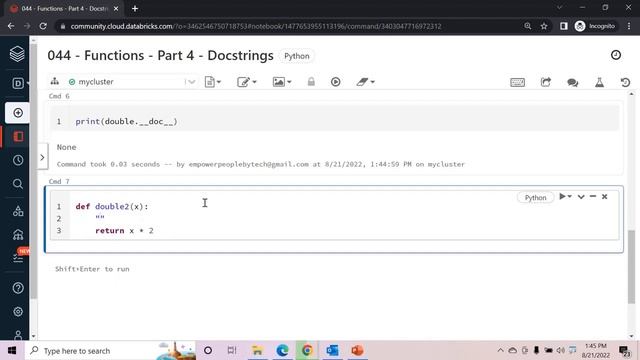640x360 pixels.
Task: Open Microsoft Edge from taskbar
Action: [282, 351]
